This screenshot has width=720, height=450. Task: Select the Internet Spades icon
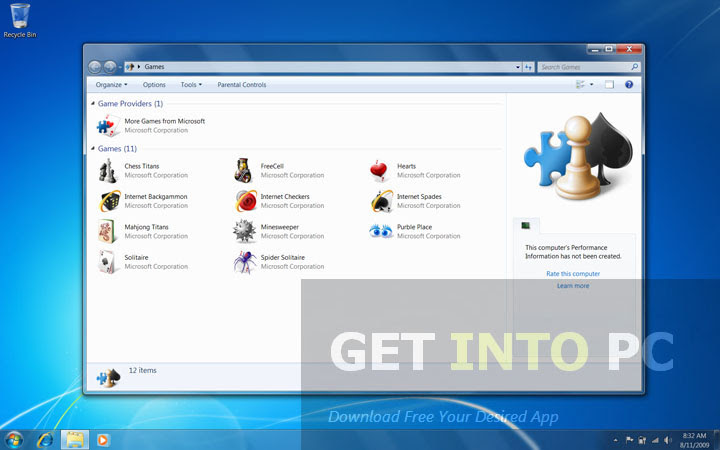pyautogui.click(x=382, y=201)
